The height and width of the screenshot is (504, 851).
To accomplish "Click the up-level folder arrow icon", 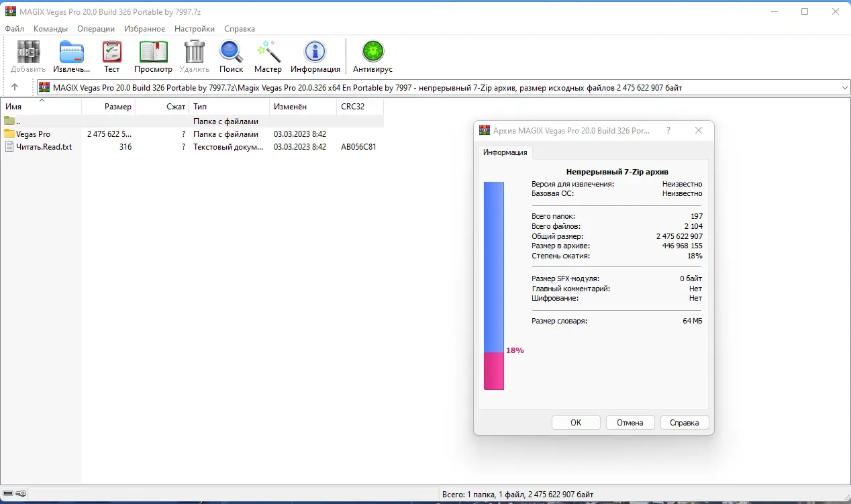I will (x=14, y=87).
